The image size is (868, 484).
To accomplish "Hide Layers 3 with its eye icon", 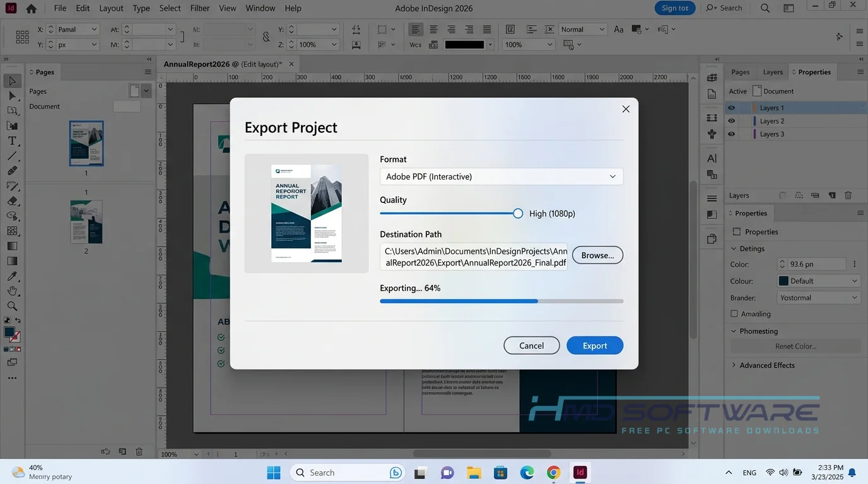I will tap(731, 134).
